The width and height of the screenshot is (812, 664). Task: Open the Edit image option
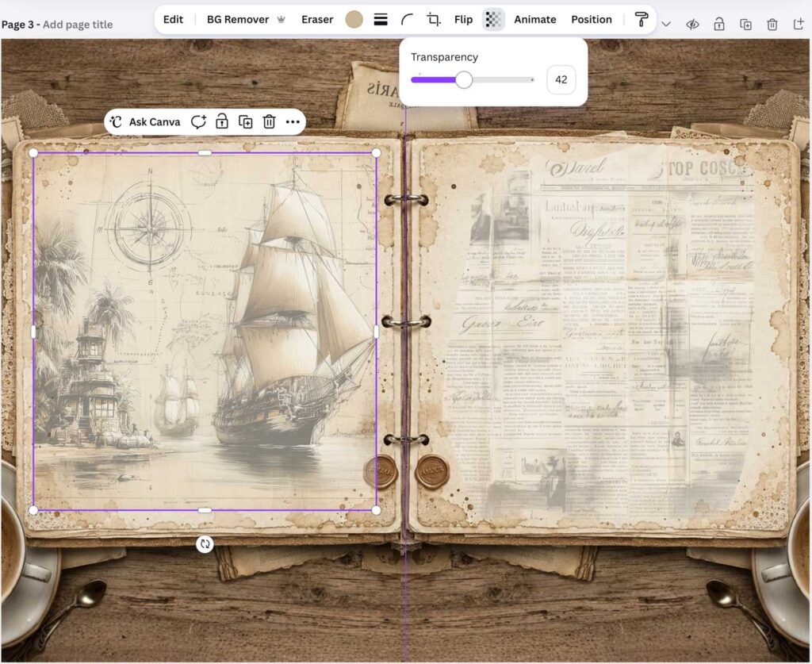(x=173, y=20)
